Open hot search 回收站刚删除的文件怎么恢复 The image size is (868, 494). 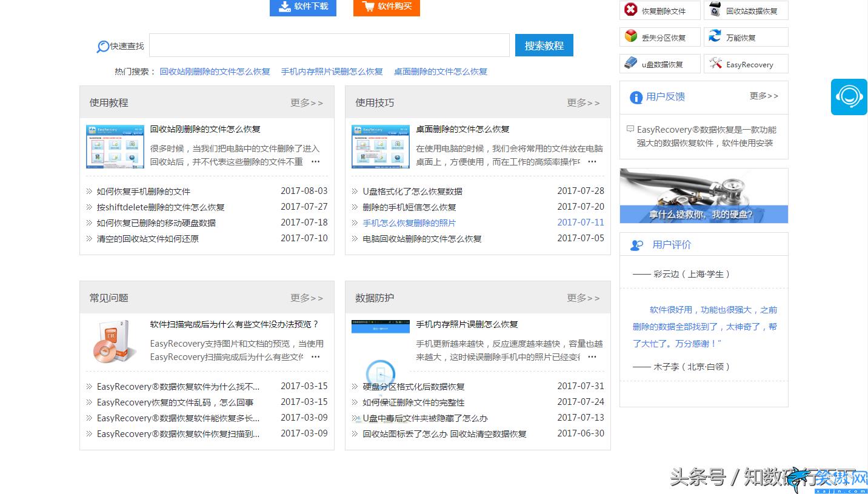(215, 72)
